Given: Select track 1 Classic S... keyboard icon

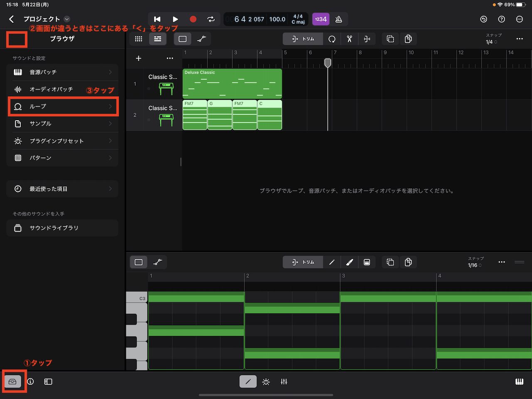Looking at the screenshot, I should (166, 89).
